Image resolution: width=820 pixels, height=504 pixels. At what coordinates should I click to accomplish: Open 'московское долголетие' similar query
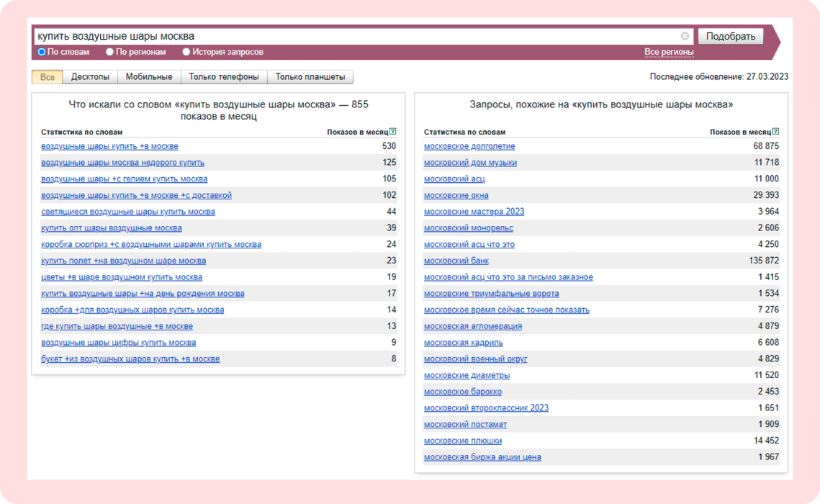(x=469, y=146)
